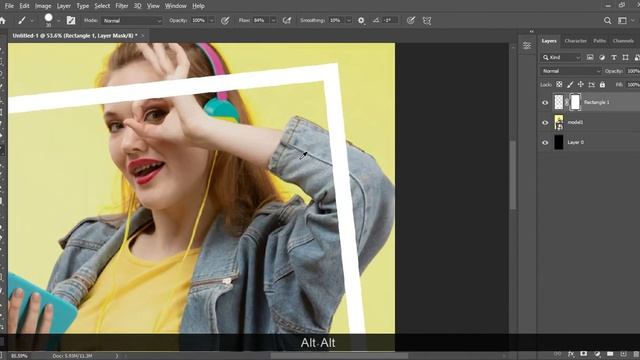Open layer blending mode dropdown Normal
The width and height of the screenshot is (640, 360).
571,71
